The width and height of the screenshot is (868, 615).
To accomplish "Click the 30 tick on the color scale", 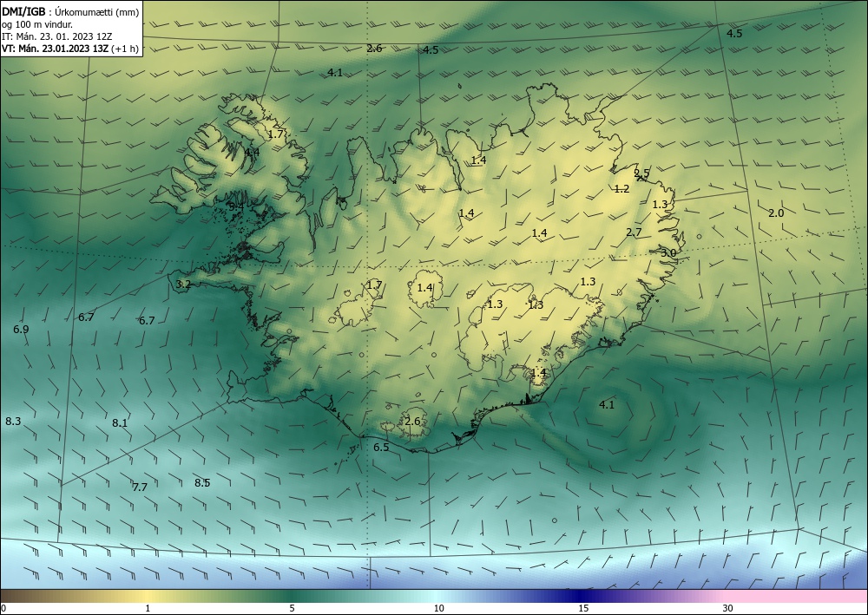I will coord(728,609).
